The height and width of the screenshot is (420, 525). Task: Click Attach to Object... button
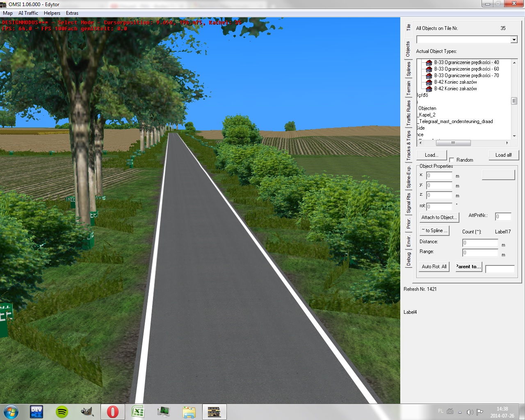click(x=438, y=217)
